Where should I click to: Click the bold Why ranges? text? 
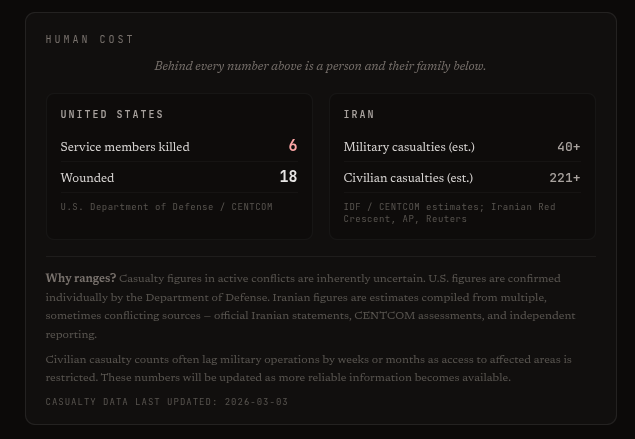coord(81,278)
